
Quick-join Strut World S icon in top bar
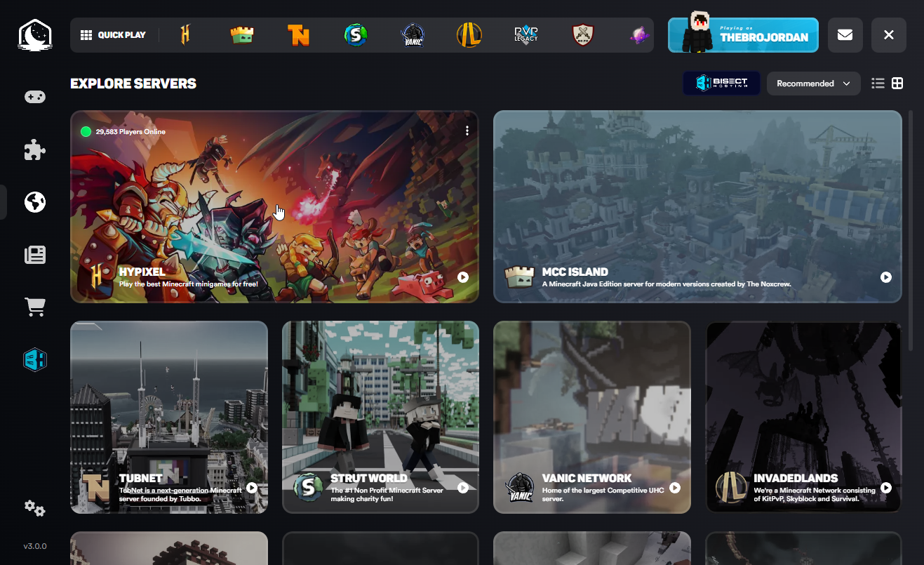(356, 35)
